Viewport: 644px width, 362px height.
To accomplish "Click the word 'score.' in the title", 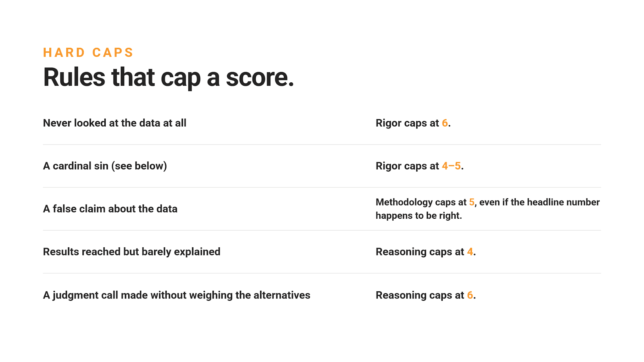I will 260,77.
